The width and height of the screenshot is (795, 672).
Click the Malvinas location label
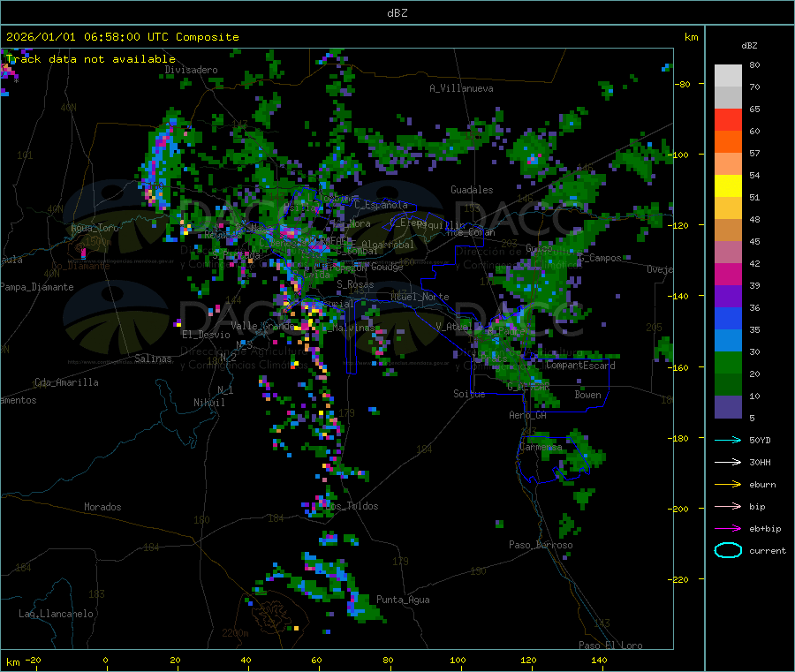pos(354,328)
